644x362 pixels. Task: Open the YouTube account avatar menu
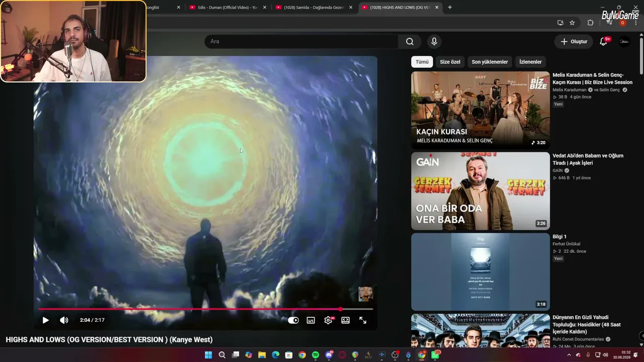point(624,41)
